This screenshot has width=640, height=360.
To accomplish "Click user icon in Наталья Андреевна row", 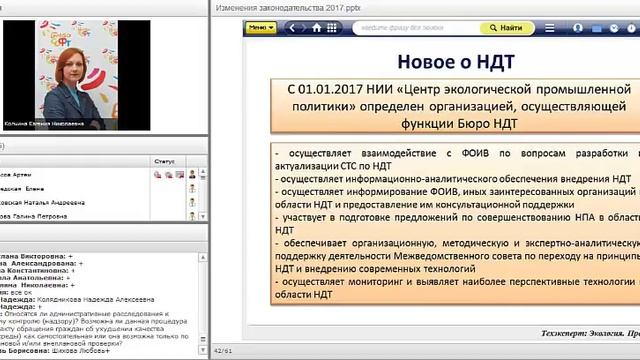I will (192, 202).
